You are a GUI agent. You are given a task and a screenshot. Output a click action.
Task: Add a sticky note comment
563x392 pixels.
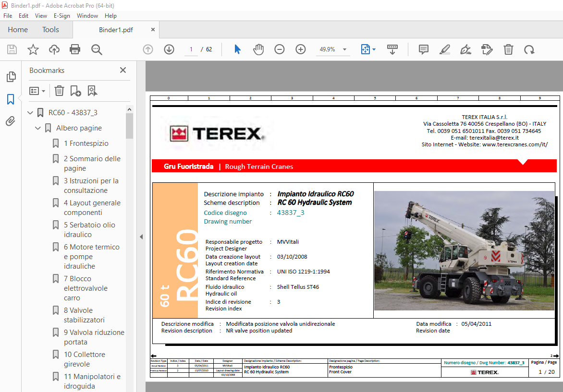424,49
